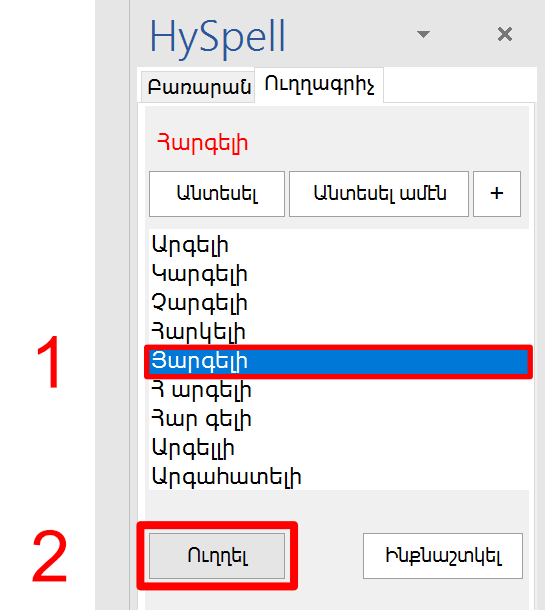Select highlighted suggestion Յարգելի
This screenshot has width=545, height=610.
[338, 361]
